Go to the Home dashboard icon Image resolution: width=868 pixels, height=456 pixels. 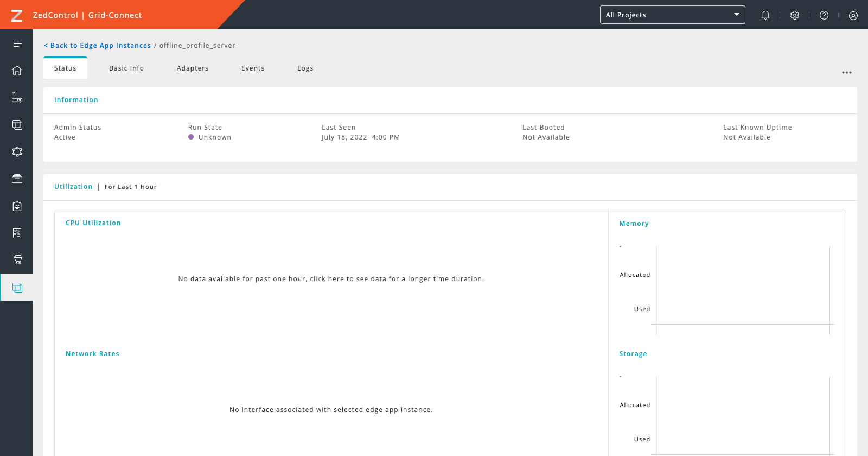click(x=17, y=71)
